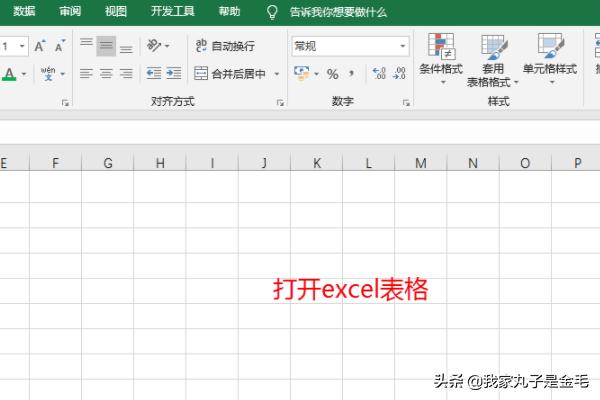This screenshot has width=600, height=400.
Task: Switch to the 视图 tab
Action: click(x=116, y=11)
